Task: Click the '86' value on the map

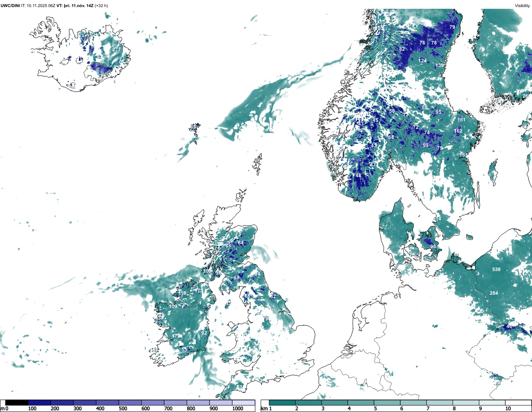Action: click(x=425, y=107)
